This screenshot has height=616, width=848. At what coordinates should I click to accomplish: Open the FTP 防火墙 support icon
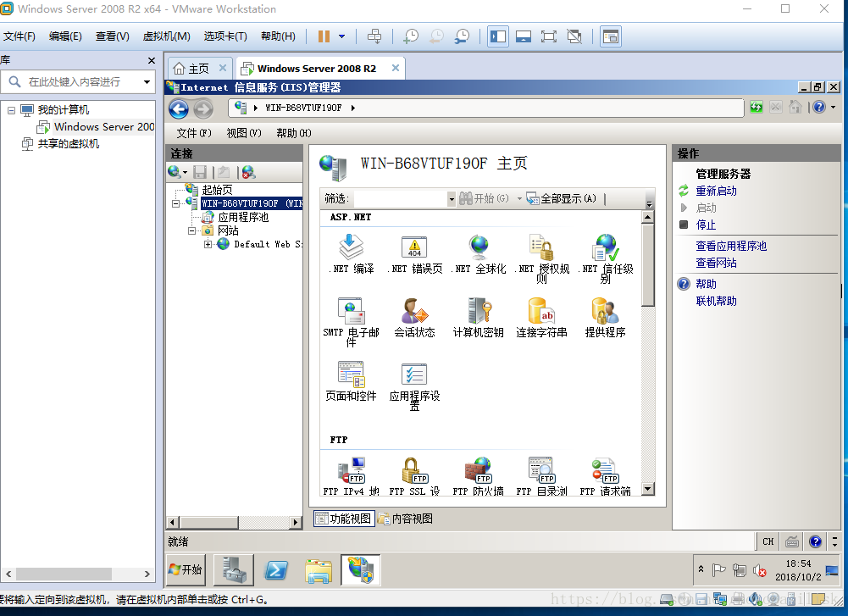479,470
